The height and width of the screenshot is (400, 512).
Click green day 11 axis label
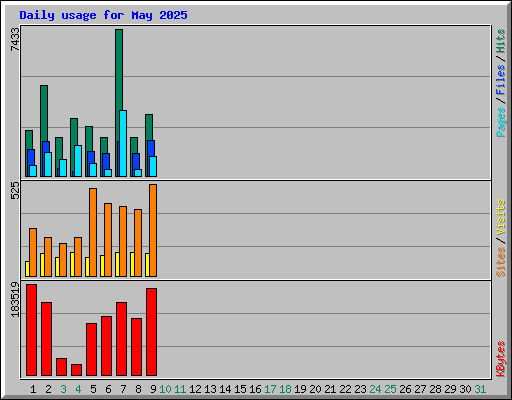[180, 389]
